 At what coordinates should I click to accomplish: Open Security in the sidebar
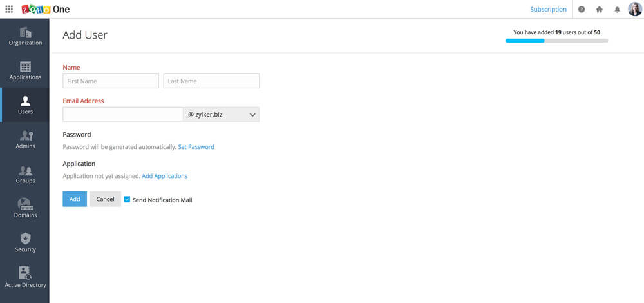pyautogui.click(x=25, y=243)
